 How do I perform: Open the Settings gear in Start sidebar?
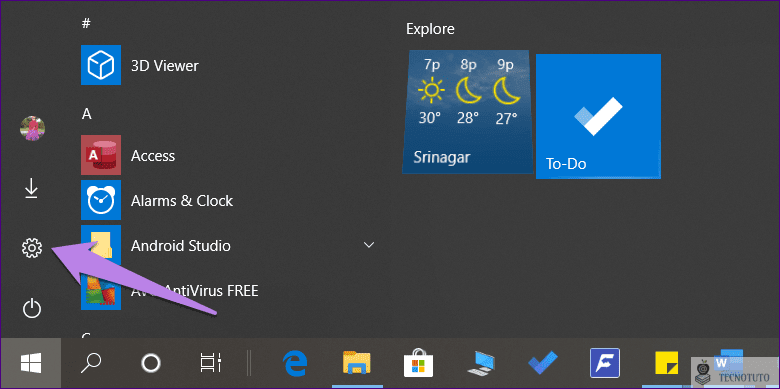(x=32, y=247)
